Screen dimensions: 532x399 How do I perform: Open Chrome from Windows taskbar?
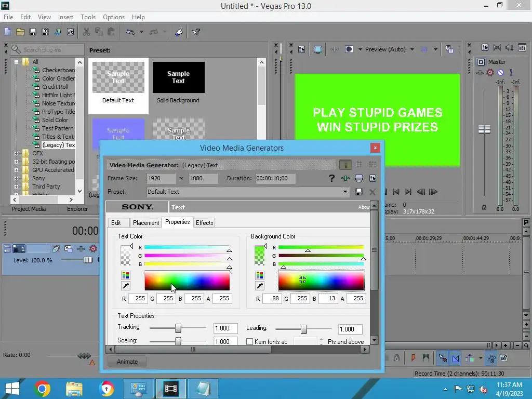[x=42, y=389]
